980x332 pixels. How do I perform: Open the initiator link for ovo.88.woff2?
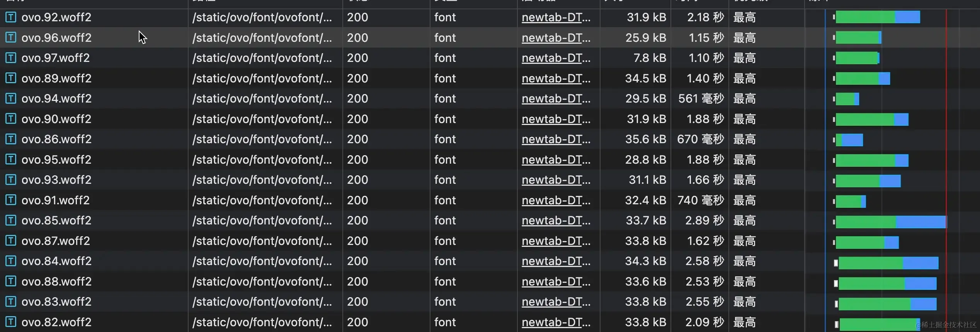click(x=556, y=282)
